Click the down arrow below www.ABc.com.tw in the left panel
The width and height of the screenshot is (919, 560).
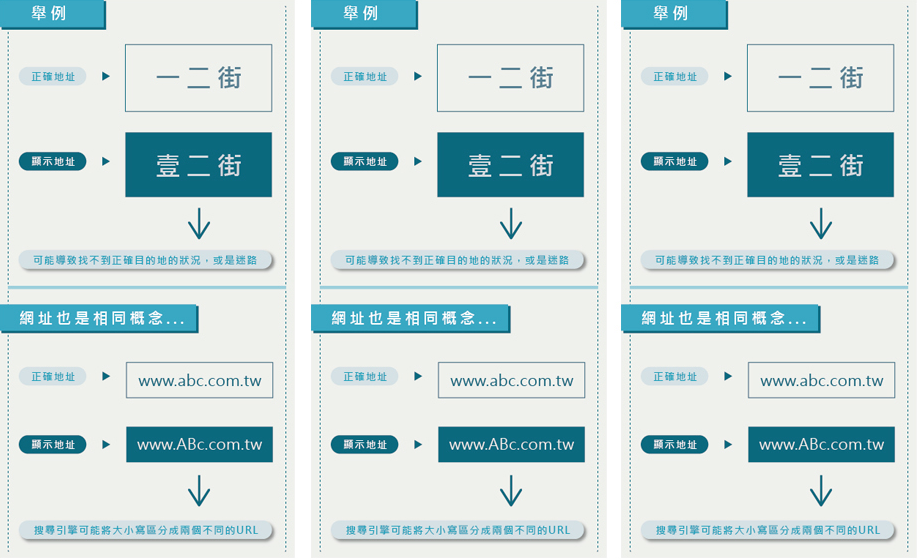tap(199, 490)
